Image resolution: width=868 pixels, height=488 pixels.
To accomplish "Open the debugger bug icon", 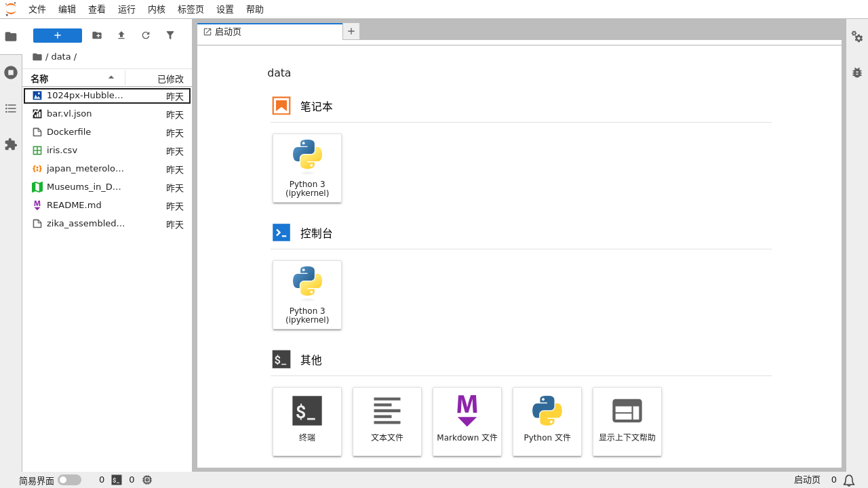I will click(x=857, y=73).
